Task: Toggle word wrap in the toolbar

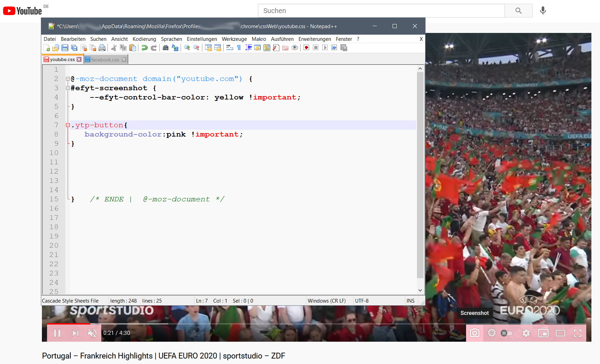Action: click(230, 48)
